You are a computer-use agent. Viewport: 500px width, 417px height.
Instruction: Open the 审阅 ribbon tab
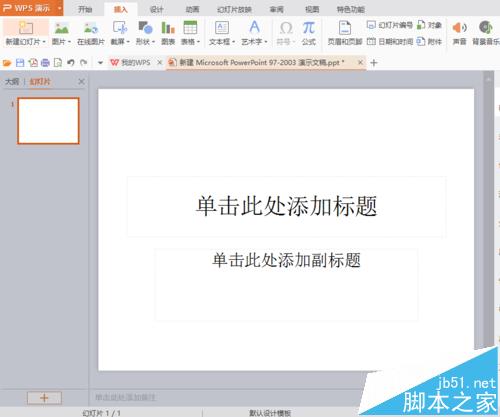coord(276,9)
